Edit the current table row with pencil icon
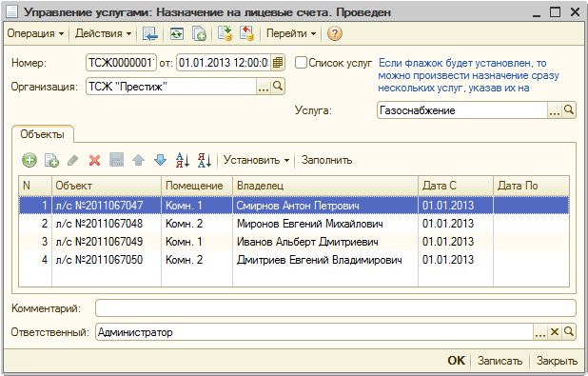 (x=72, y=160)
